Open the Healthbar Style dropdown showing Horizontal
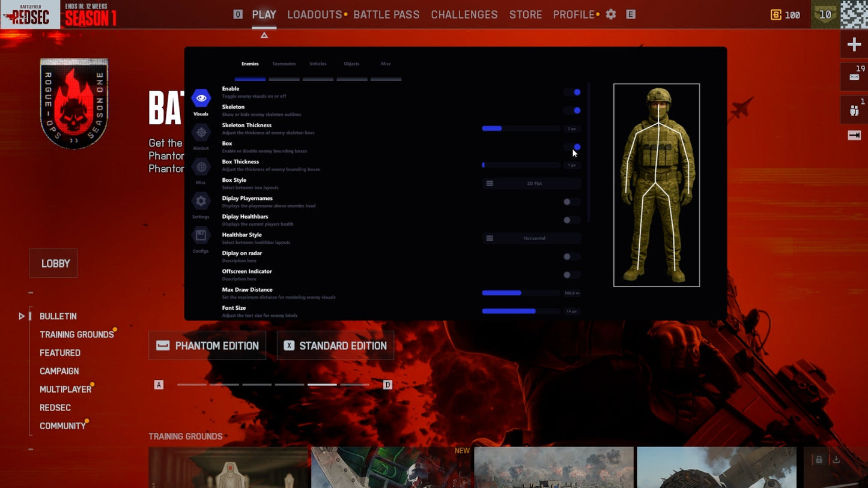The image size is (868, 488). click(532, 238)
